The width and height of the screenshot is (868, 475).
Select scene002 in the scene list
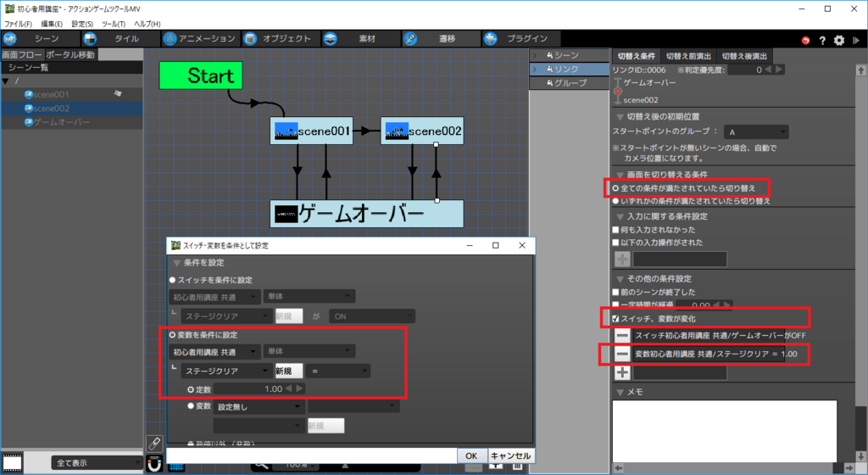pos(51,109)
